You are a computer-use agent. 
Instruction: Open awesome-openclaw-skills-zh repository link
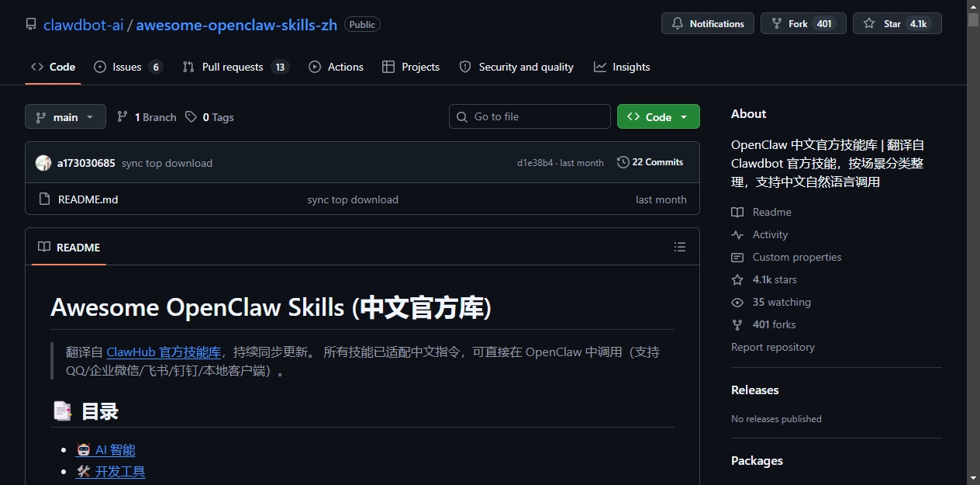[x=236, y=24]
